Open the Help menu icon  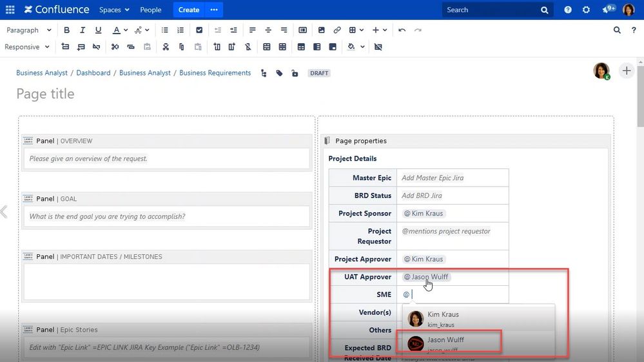567,10
